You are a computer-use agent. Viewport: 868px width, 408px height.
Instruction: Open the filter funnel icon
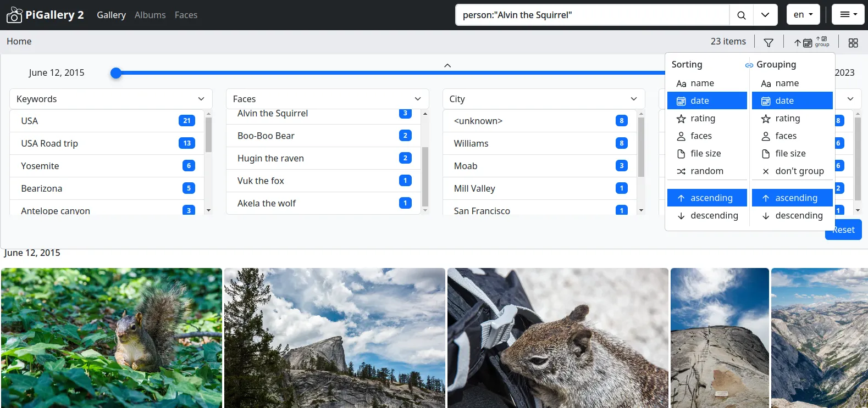(769, 42)
